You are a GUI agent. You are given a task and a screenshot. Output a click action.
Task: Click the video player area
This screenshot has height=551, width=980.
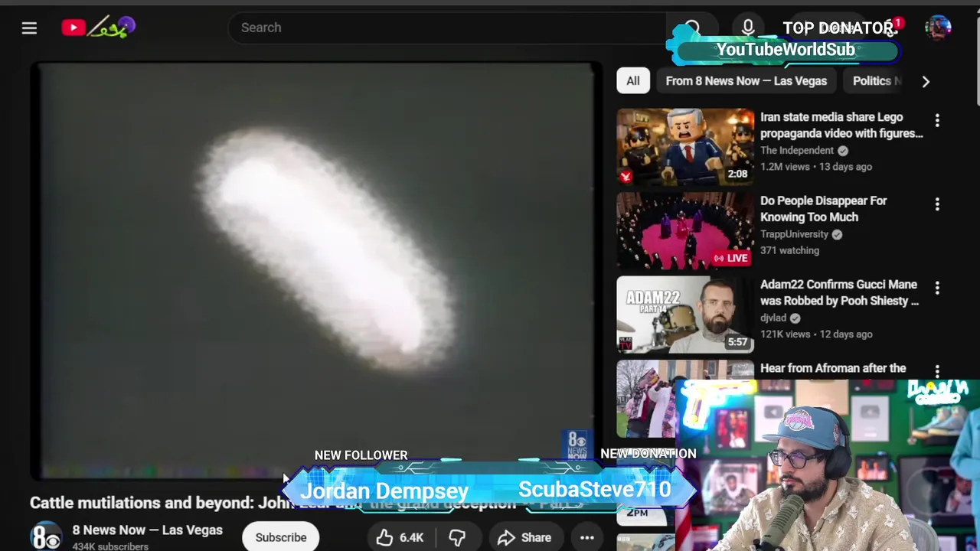[x=316, y=270]
